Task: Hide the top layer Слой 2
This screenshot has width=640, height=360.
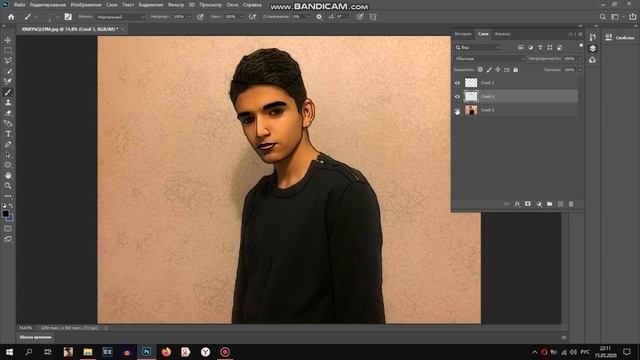Action: click(457, 83)
